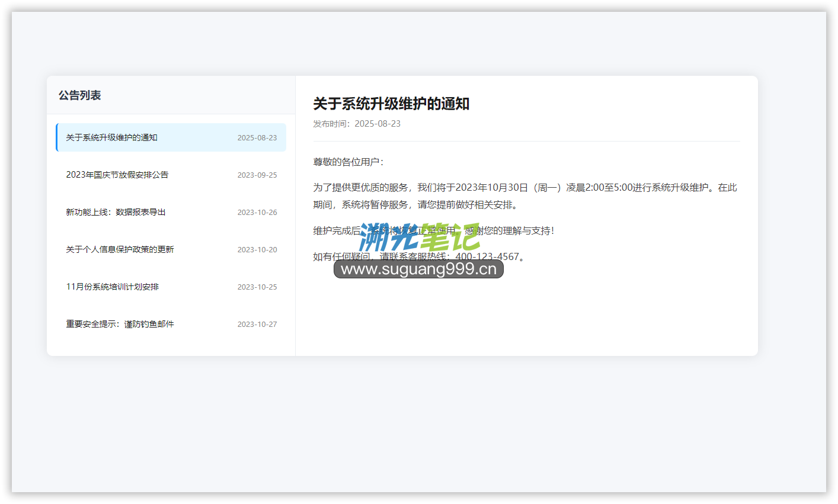Click the 公告列表 panel header
The width and height of the screenshot is (838, 504).
79,95
